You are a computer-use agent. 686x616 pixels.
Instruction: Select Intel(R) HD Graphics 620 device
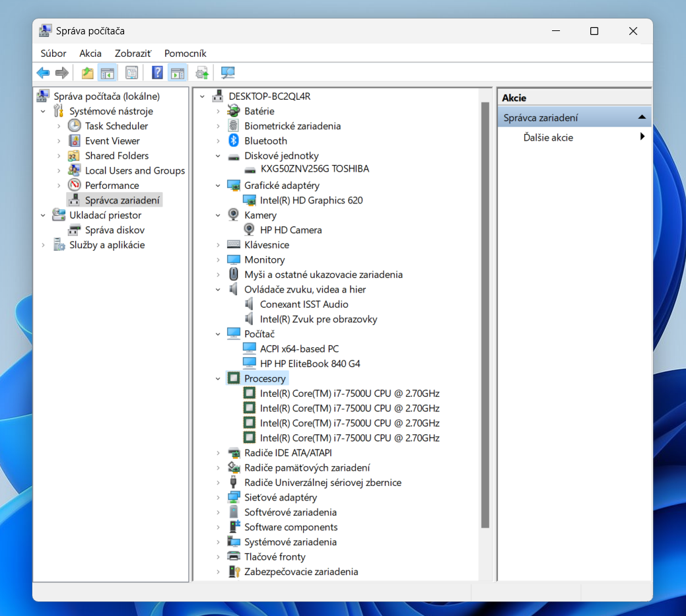point(311,201)
